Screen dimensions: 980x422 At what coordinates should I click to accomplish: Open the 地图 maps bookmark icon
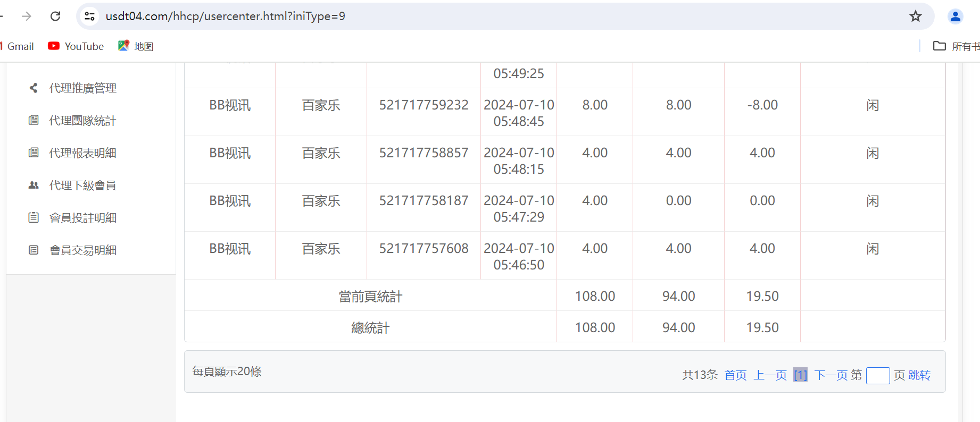click(x=123, y=46)
